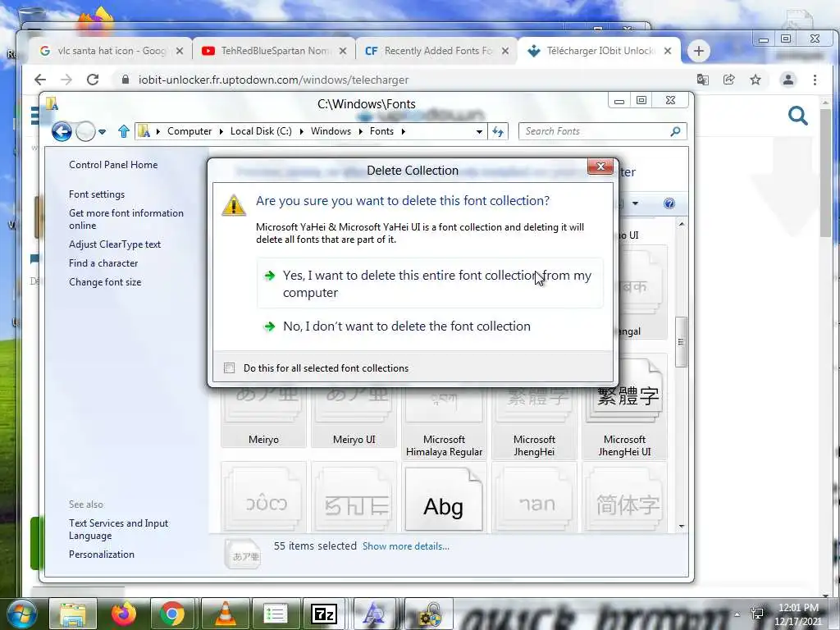Open Adjust ClearType text
Screen dimensions: 840x630
115,244
